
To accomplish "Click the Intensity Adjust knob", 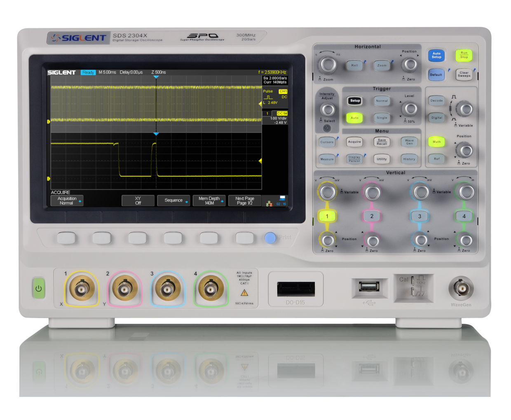I will pyautogui.click(x=328, y=110).
